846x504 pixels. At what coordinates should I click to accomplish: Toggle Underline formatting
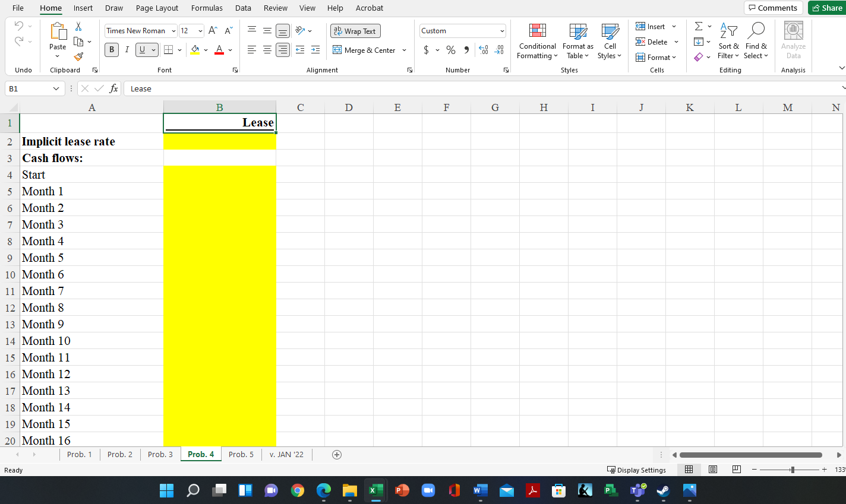click(x=142, y=50)
